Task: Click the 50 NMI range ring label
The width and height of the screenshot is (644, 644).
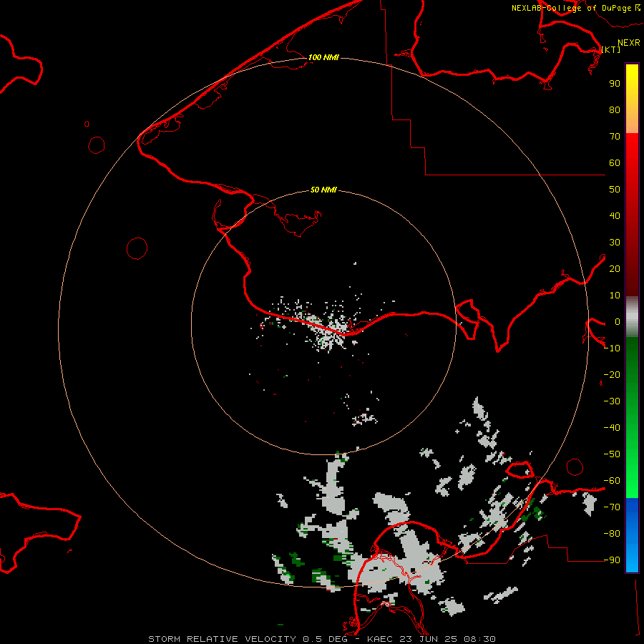Action: click(323, 190)
